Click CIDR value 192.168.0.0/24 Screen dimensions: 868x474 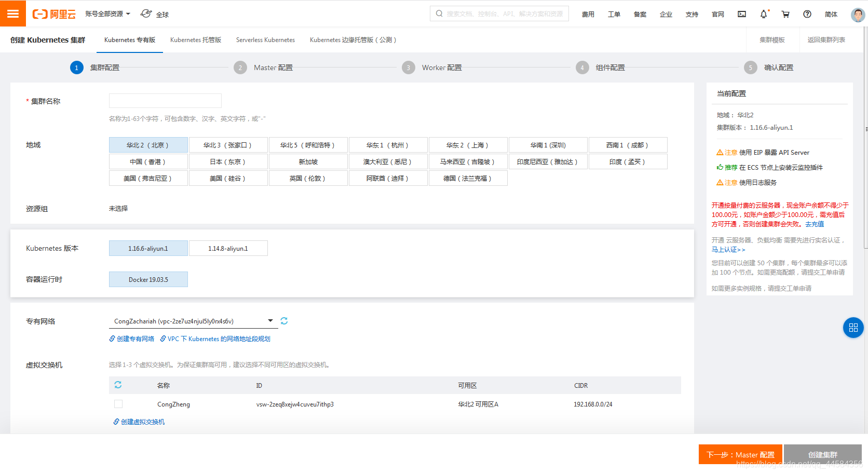593,404
